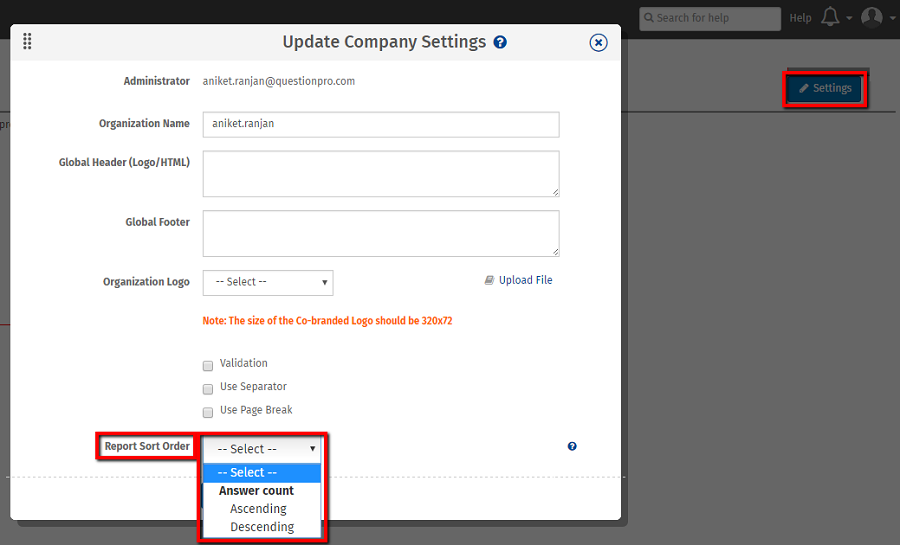
Task: Toggle the Use Page Break checkbox
Action: [208, 411]
